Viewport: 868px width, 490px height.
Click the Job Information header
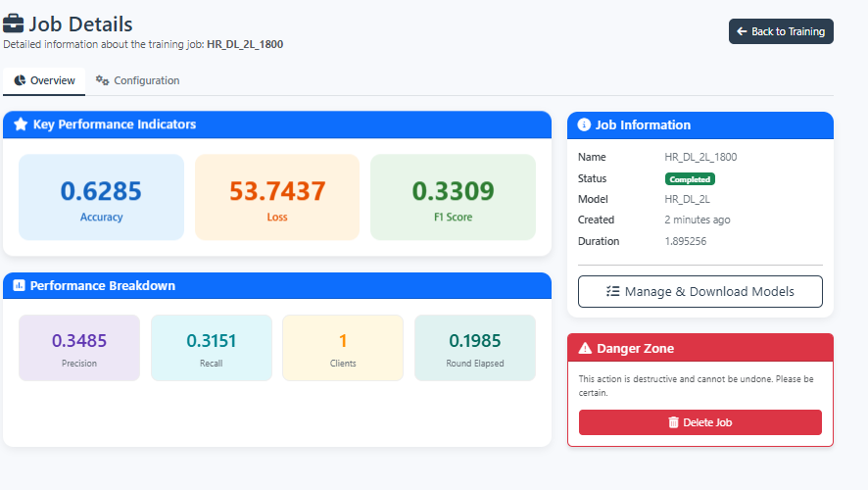[x=700, y=125]
